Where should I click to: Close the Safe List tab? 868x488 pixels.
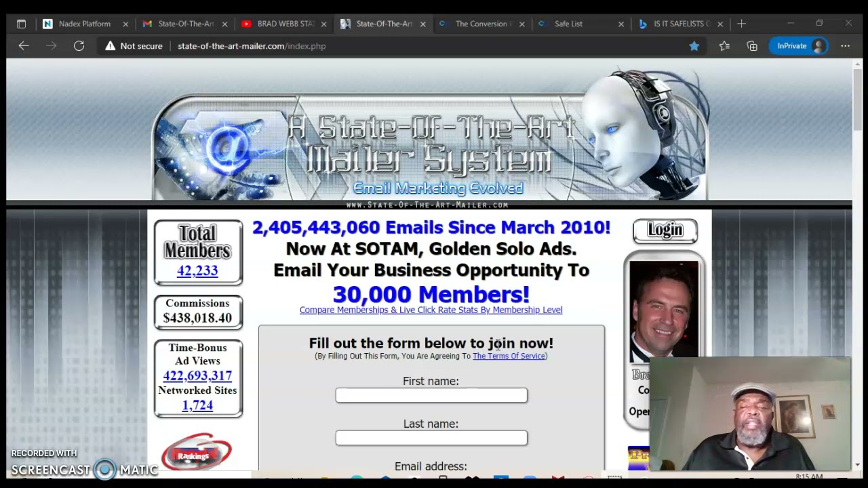pos(620,24)
